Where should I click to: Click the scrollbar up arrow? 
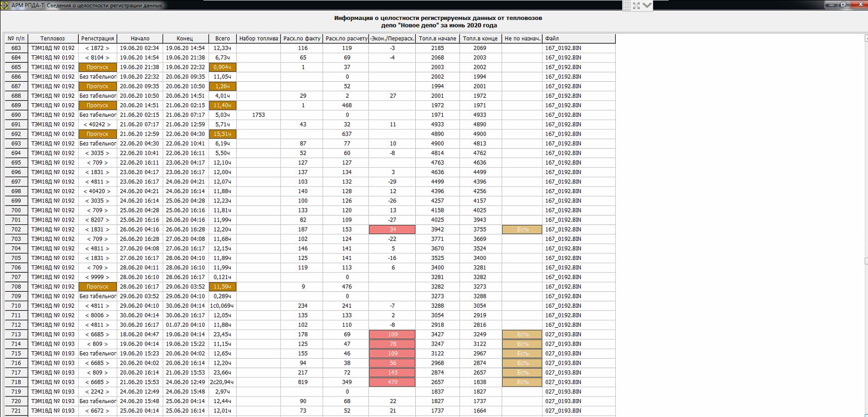(x=866, y=38)
